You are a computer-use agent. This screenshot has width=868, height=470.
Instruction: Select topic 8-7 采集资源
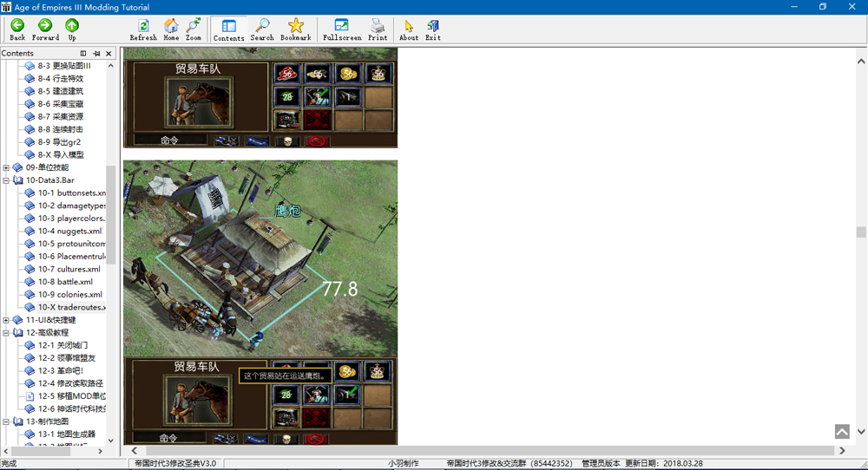click(x=61, y=116)
